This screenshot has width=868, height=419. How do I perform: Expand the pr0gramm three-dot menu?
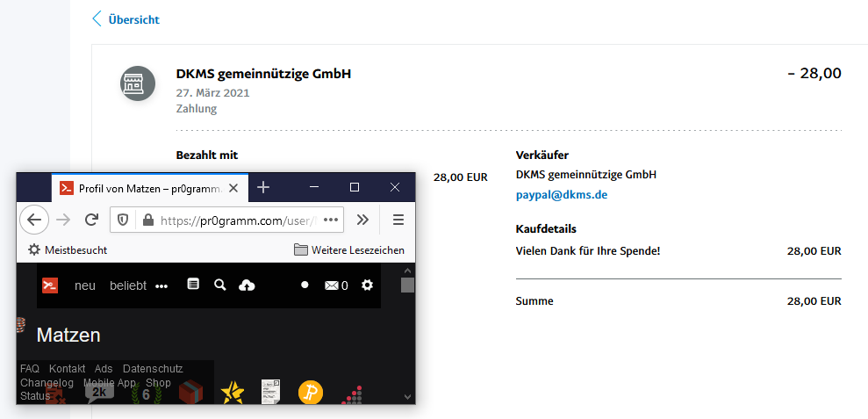(161, 285)
